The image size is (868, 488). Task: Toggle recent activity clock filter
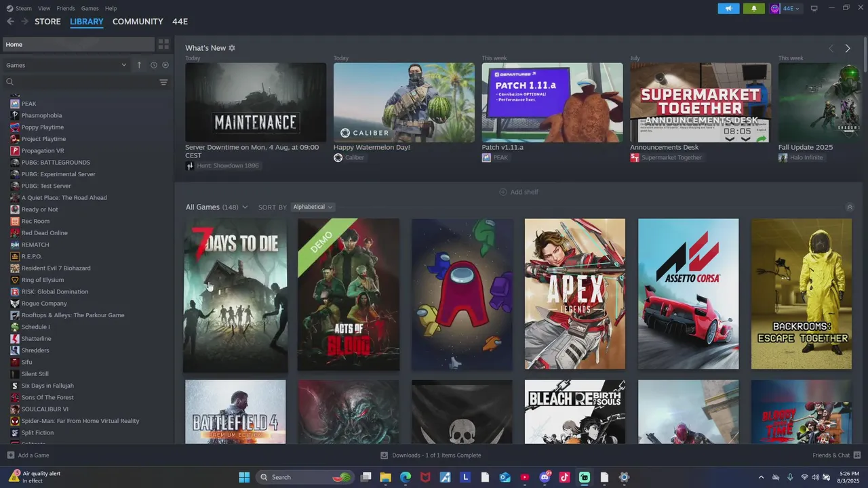(x=154, y=65)
